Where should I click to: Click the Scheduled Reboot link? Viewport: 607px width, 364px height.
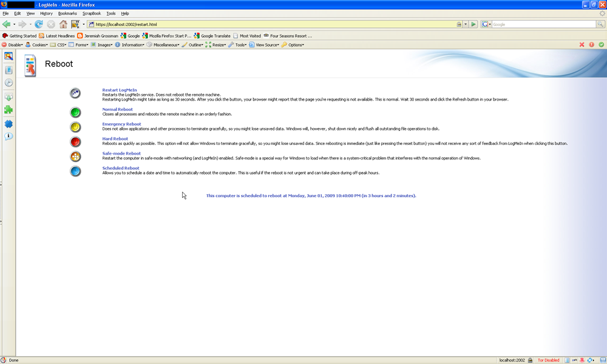pos(120,168)
